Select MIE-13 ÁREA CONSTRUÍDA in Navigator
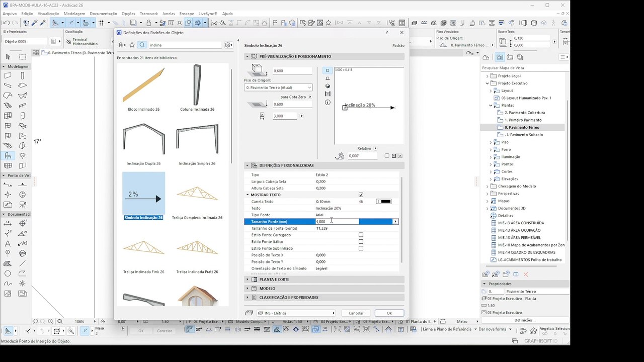This screenshot has width=644, height=362. pos(521,223)
